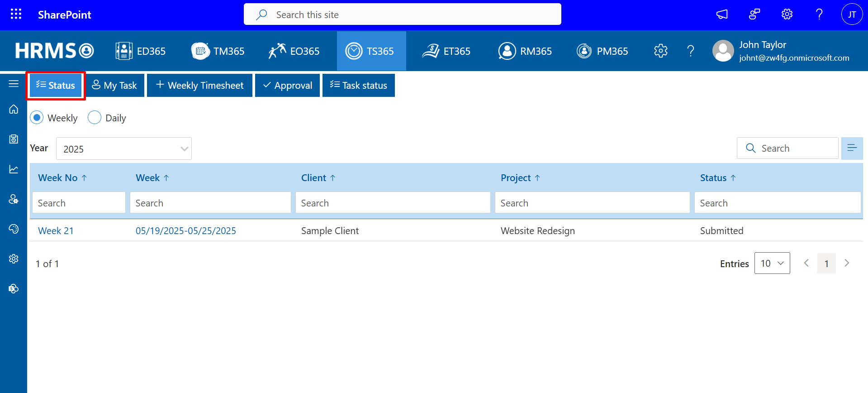This screenshot has height=393, width=868.
Task: Open the user settings icon in sidebar
Action: click(14, 199)
